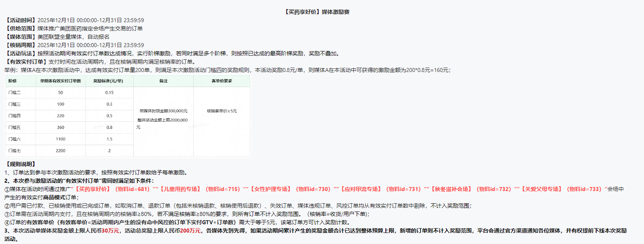
Task: Select the 阶梯 table column header
Action: (13, 81)
